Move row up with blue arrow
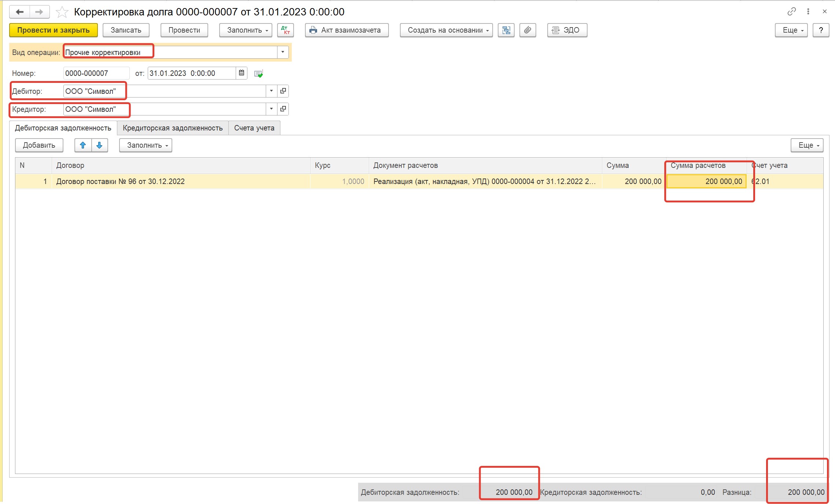The width and height of the screenshot is (835, 504). coord(83,145)
